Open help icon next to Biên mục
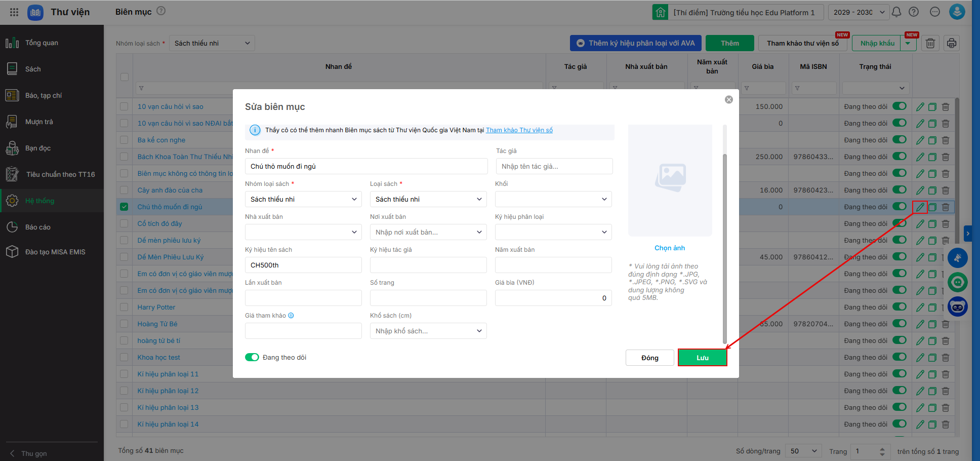Viewport: 980px width, 461px height. tap(161, 11)
